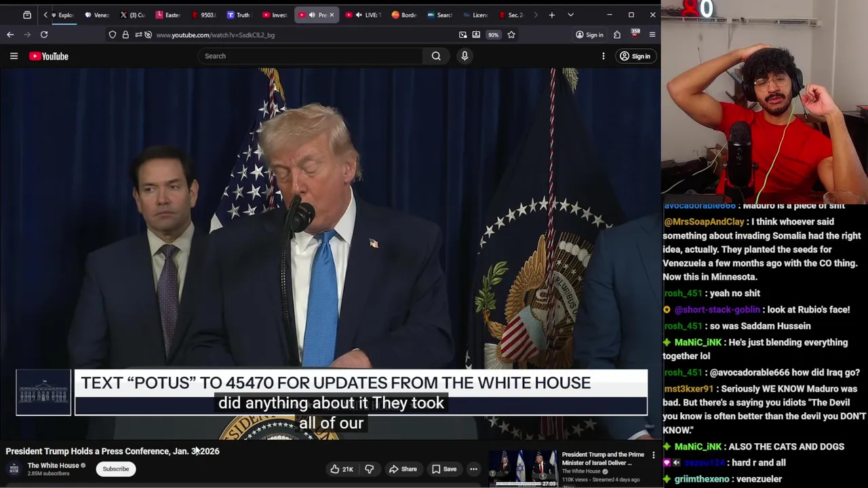Reload the page with the refresh icon
Image resolution: width=868 pixels, height=488 pixels.
pyautogui.click(x=44, y=35)
